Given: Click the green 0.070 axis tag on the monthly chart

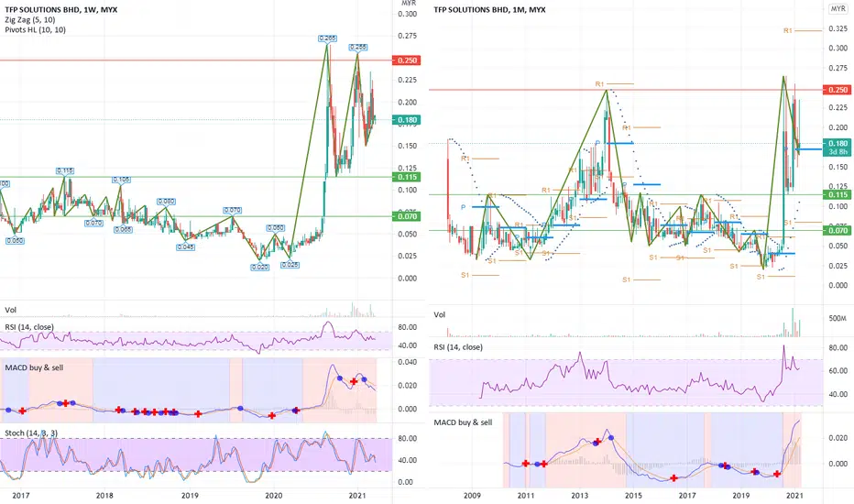Looking at the screenshot, I should pyautogui.click(x=838, y=231).
